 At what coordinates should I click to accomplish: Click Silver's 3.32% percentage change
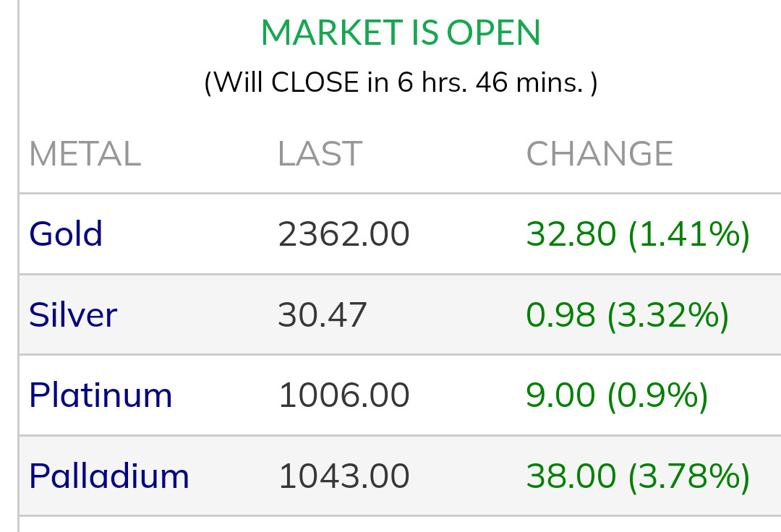pos(668,315)
